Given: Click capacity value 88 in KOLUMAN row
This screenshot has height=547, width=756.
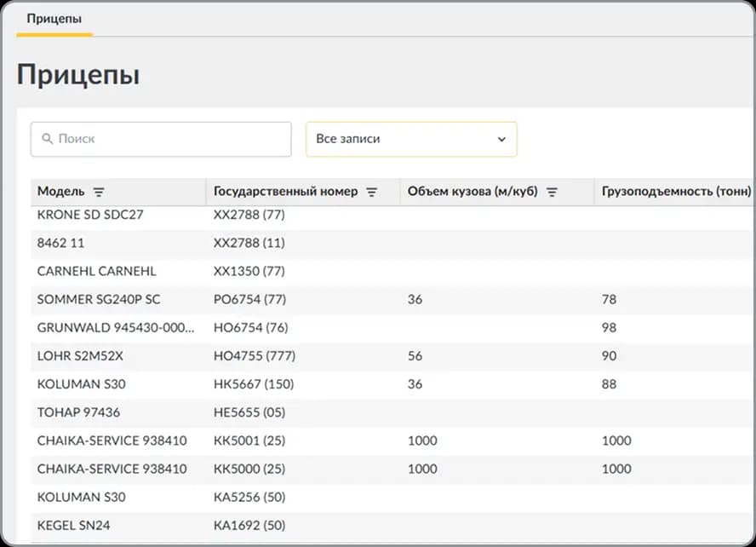Looking at the screenshot, I should (609, 384).
